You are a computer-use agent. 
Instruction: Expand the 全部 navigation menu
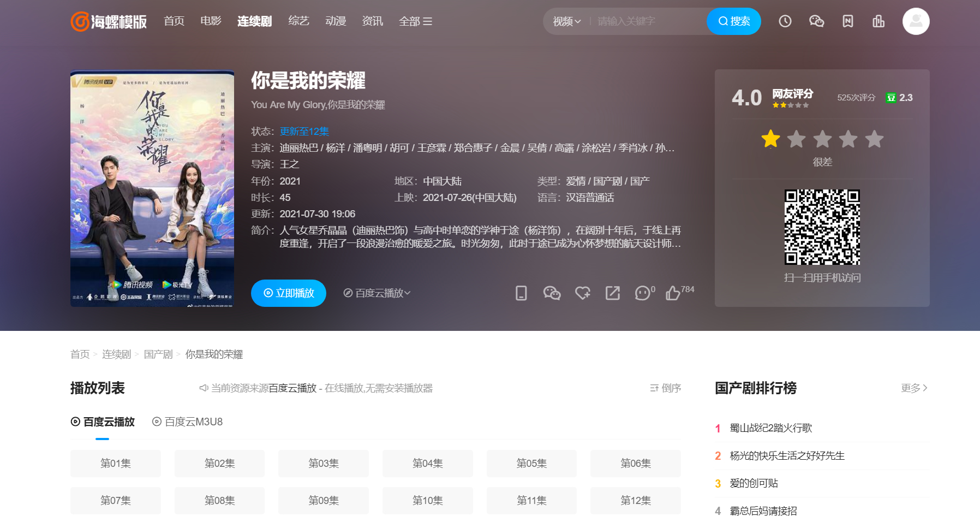(415, 21)
